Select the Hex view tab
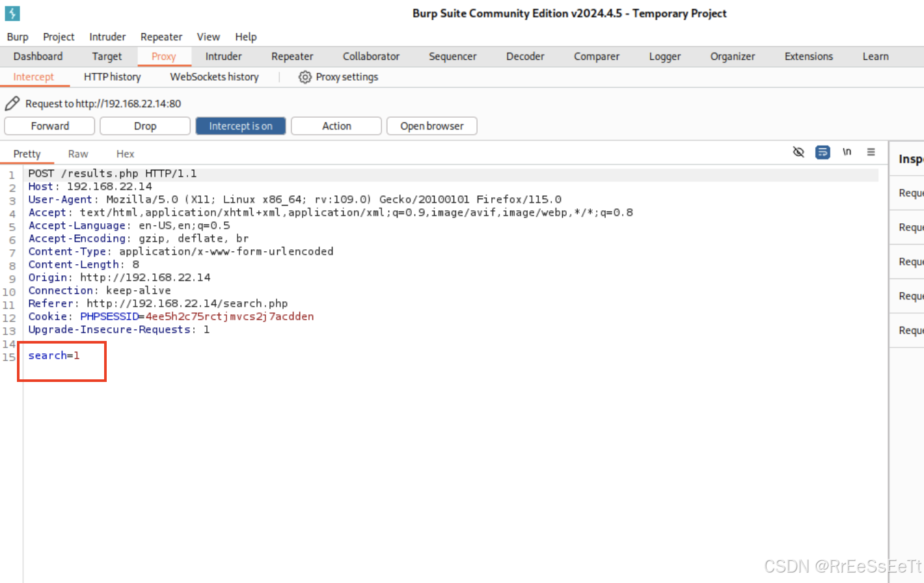The width and height of the screenshot is (924, 583). (126, 154)
